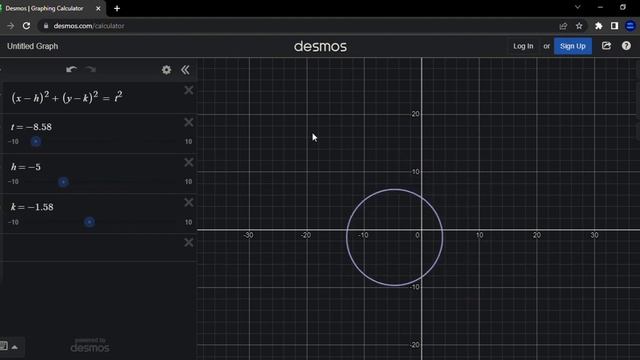Screen dimensions: 640x360
Task: Open browser extensions puzzle icon
Action: coord(599,26)
